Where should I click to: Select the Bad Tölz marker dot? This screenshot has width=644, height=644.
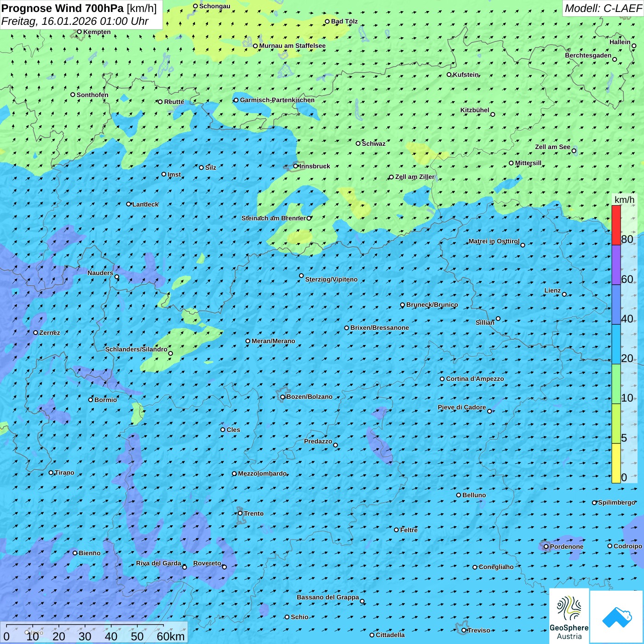(x=327, y=21)
